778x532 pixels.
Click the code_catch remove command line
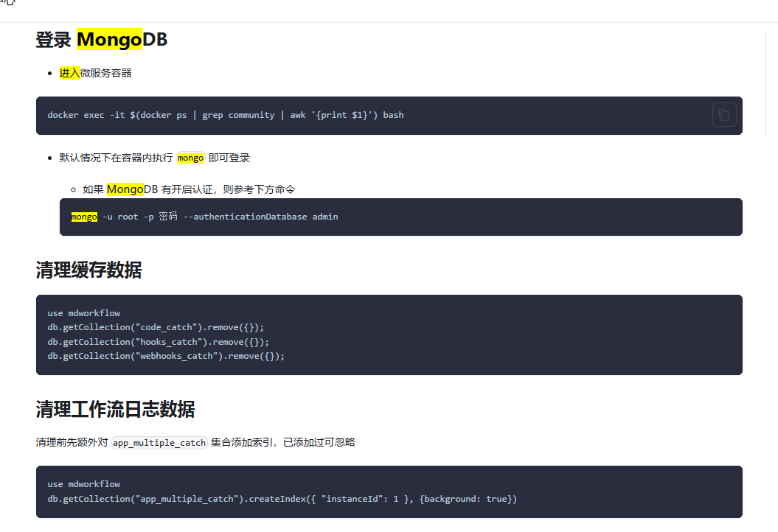pyautogui.click(x=156, y=327)
